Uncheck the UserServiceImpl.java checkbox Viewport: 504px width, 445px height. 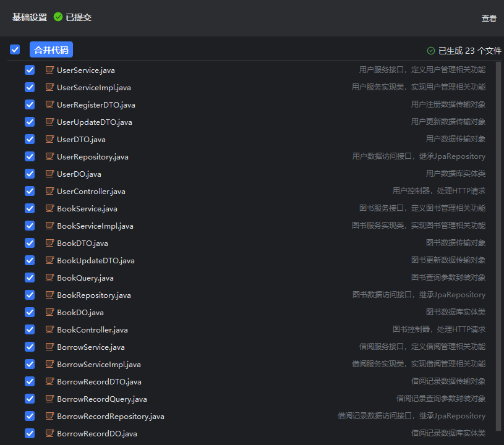[30, 87]
